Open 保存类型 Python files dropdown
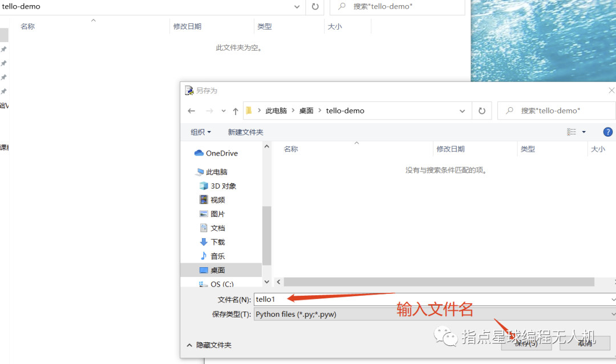 435,314
